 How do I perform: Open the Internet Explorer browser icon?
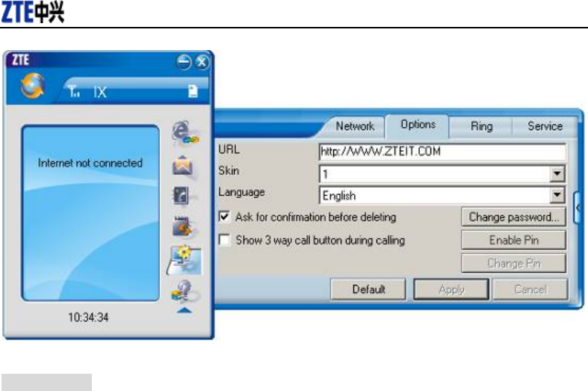[x=185, y=133]
